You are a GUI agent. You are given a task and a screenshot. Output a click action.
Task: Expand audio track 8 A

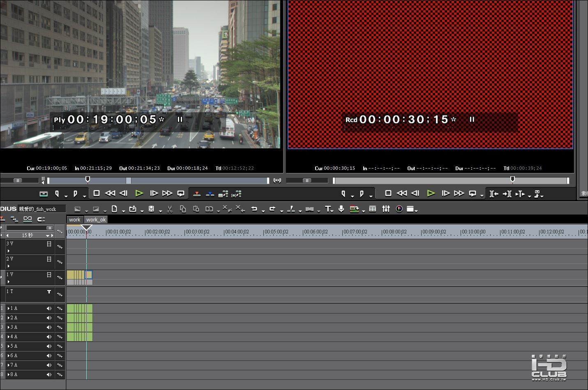pos(9,374)
